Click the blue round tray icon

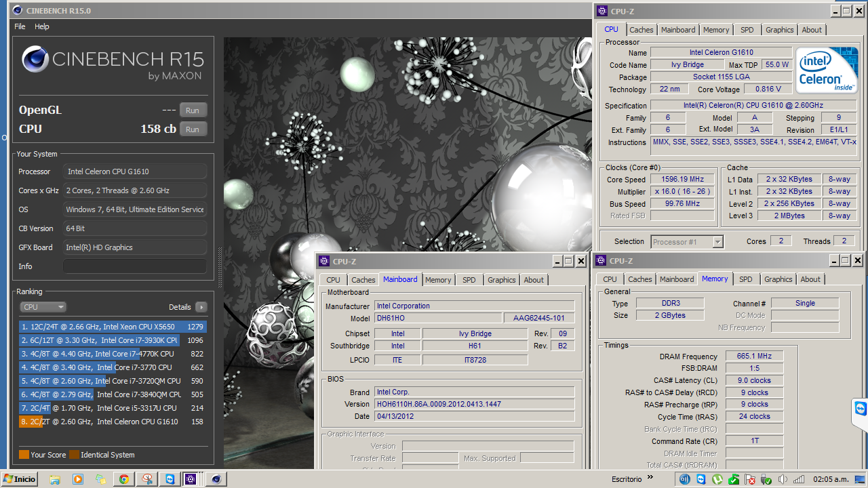point(684,479)
